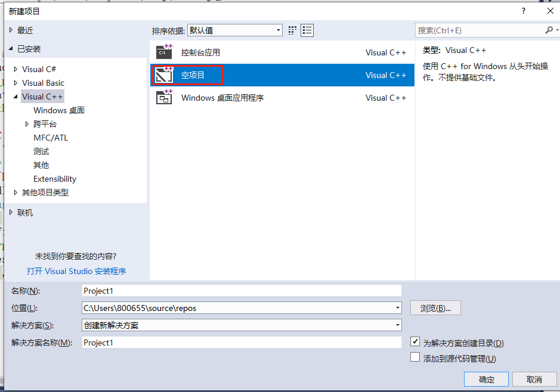Select the 控制台应用 console app icon
The height and width of the screenshot is (392, 560).
click(x=164, y=52)
